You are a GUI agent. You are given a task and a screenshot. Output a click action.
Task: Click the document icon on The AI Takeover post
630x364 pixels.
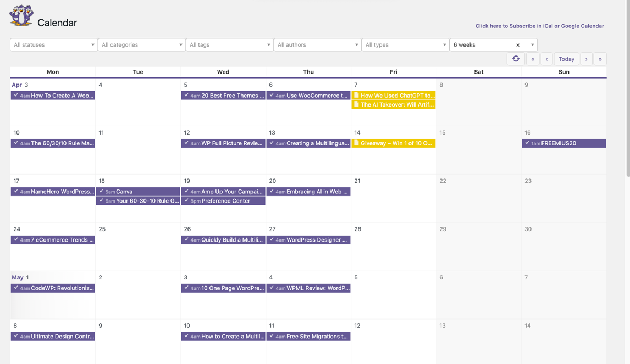coord(356,104)
